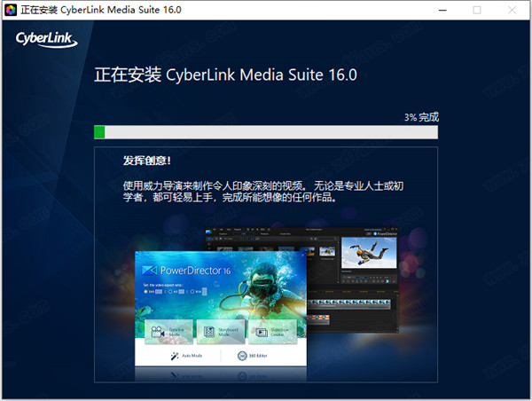Viewport: 532px width, 401px height.
Task: Click the disabled maximize button
Action: point(477,10)
